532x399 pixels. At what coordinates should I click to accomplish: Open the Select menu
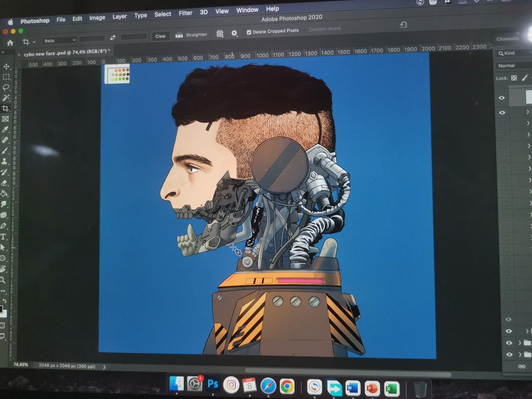[163, 14]
